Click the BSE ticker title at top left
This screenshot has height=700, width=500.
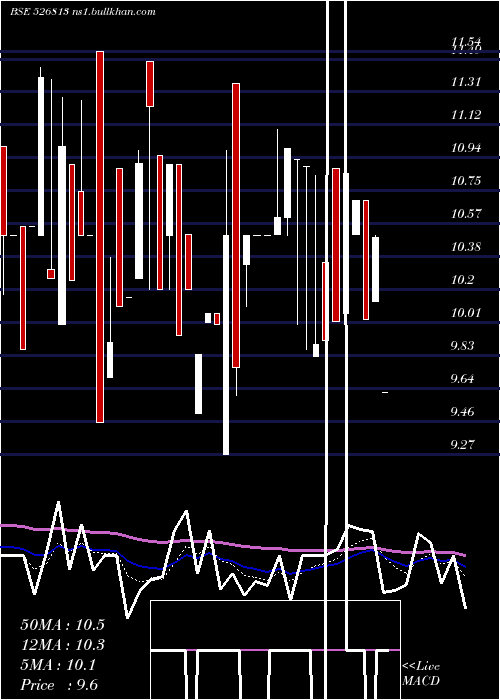83,12
